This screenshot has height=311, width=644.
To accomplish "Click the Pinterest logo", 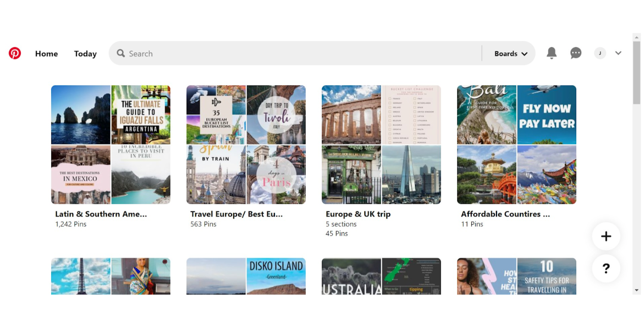I will (15, 53).
